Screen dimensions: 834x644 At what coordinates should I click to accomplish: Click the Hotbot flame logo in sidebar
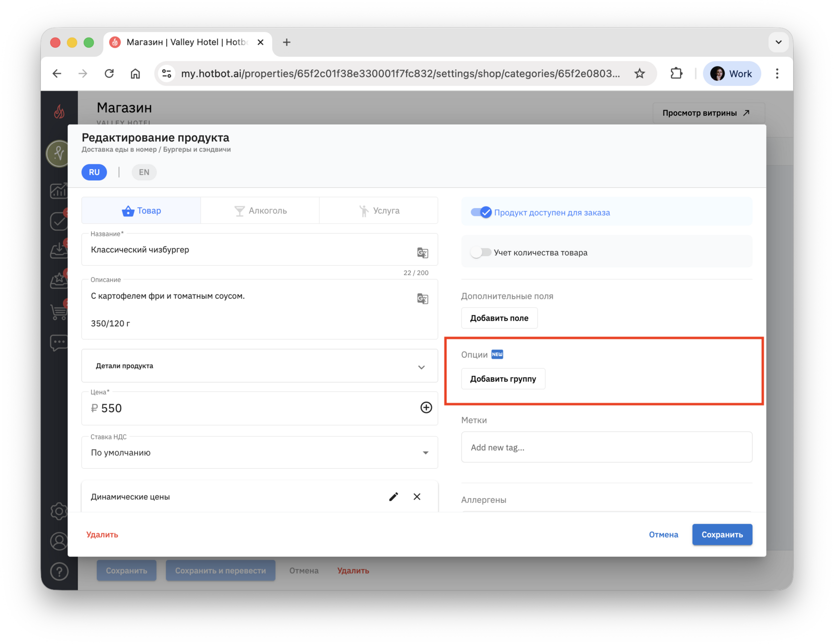point(59,111)
